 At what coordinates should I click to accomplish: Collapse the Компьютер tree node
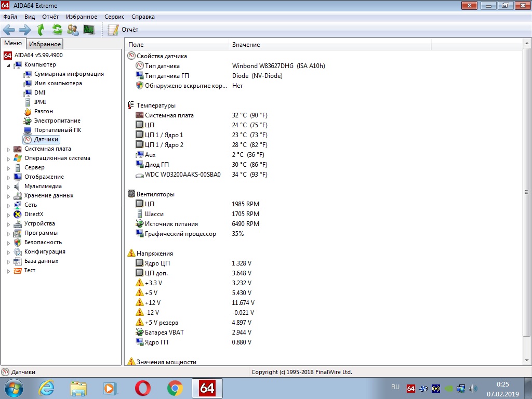coord(8,65)
